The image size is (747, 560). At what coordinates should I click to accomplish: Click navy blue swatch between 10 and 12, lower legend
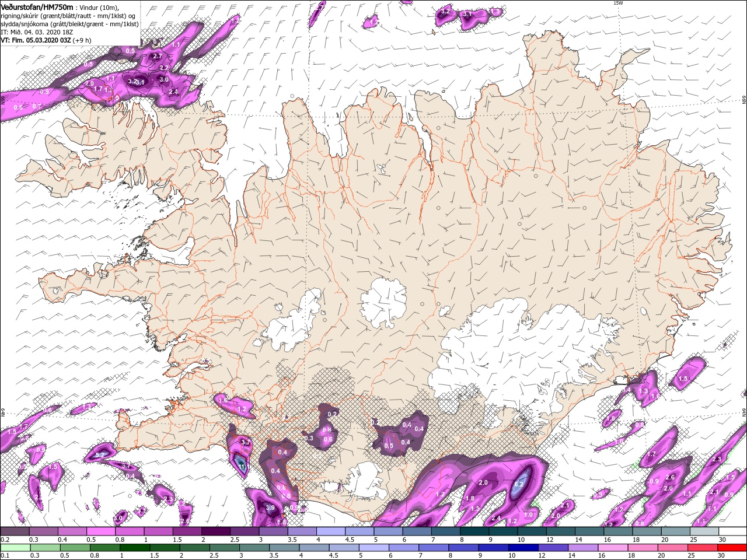click(522, 548)
